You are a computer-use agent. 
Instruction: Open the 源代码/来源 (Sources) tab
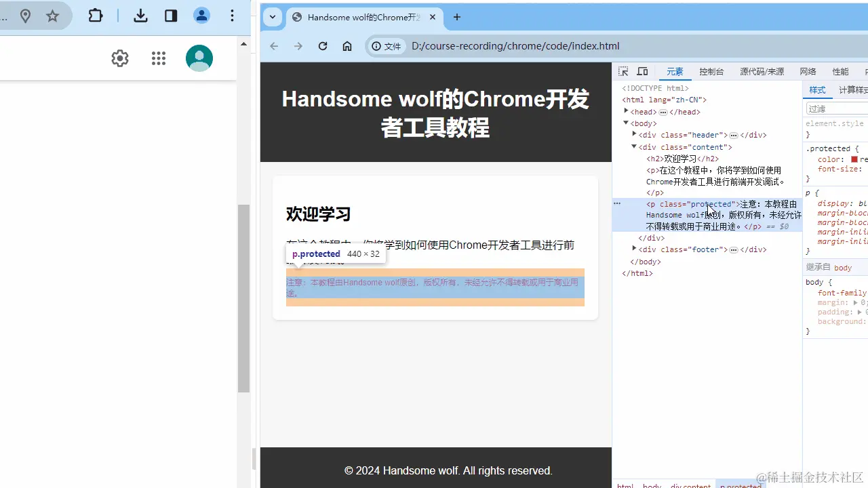pos(762,72)
